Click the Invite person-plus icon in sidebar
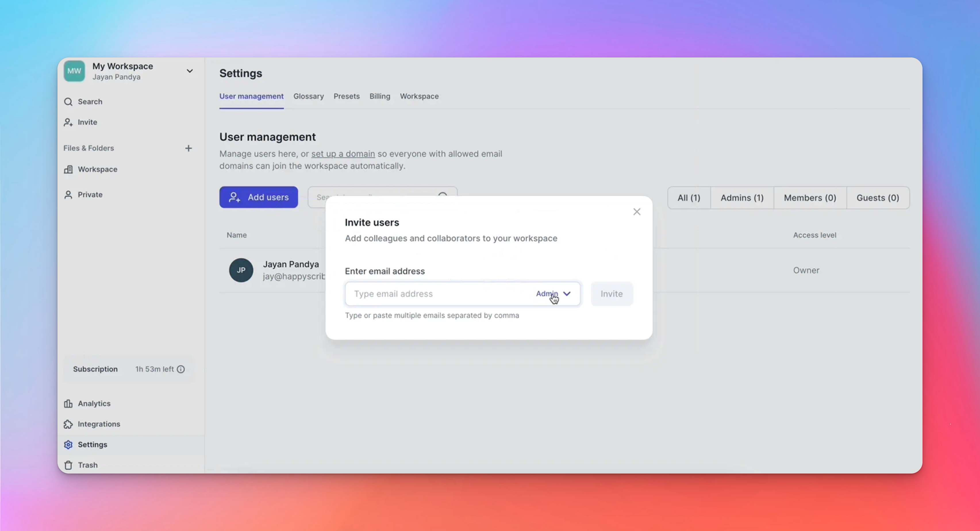Screen dimensions: 980x531 pos(68,122)
